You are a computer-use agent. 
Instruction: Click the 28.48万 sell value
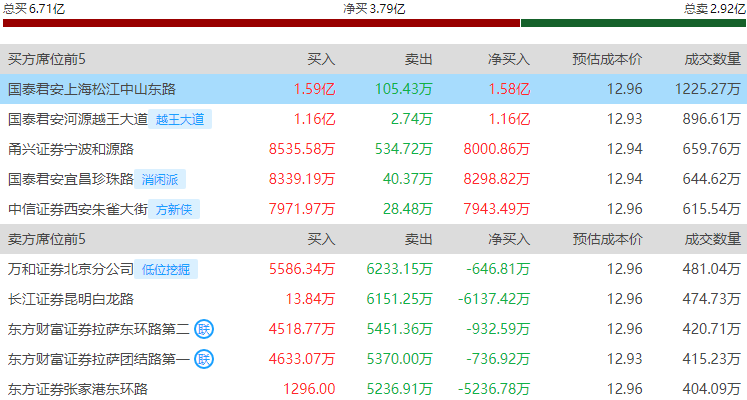click(x=408, y=209)
